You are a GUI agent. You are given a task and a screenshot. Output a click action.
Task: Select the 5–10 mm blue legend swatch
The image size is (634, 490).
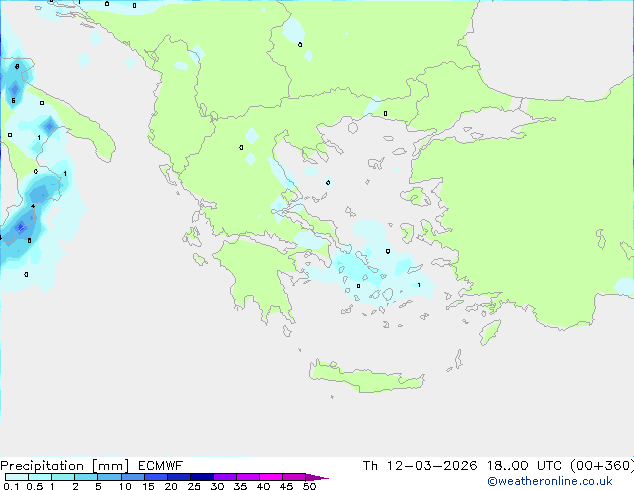tap(109, 477)
